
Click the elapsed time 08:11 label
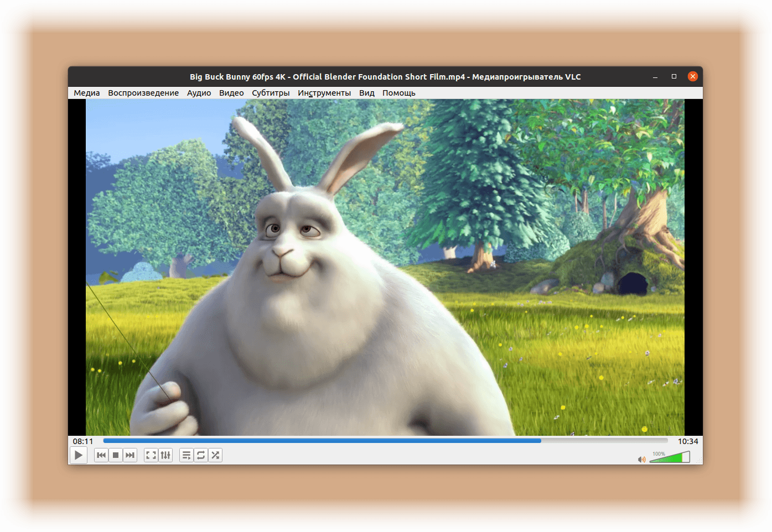pyautogui.click(x=83, y=441)
